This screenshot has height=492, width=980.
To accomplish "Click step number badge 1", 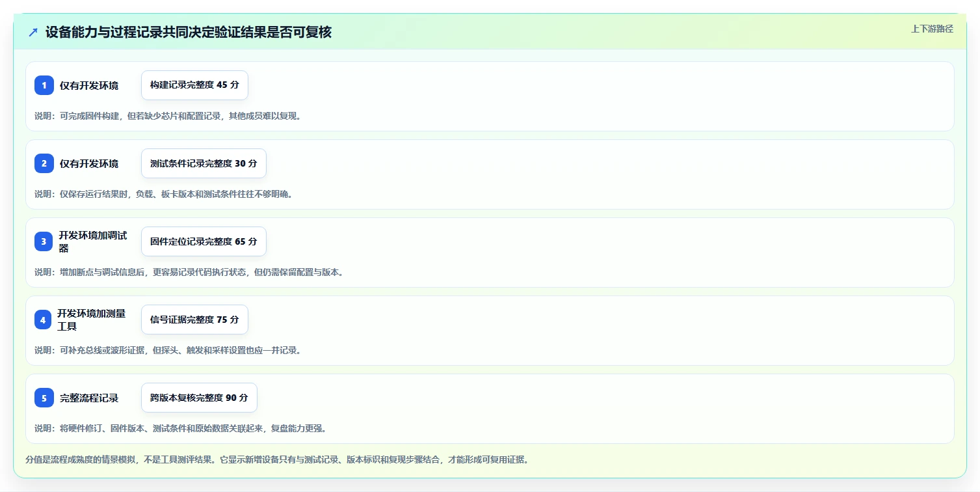I will point(44,85).
